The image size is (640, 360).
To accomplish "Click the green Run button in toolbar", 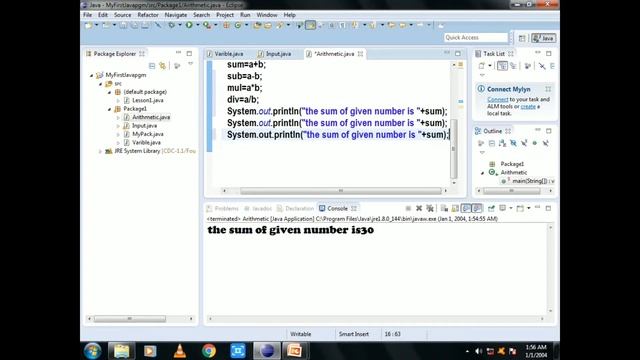I will 189,25.
